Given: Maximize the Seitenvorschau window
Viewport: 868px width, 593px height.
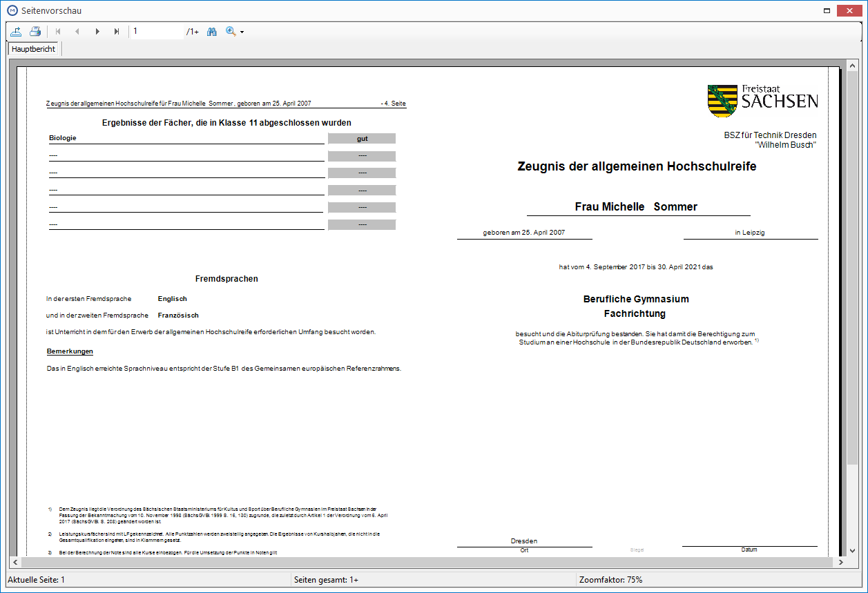Looking at the screenshot, I should (x=827, y=10).
